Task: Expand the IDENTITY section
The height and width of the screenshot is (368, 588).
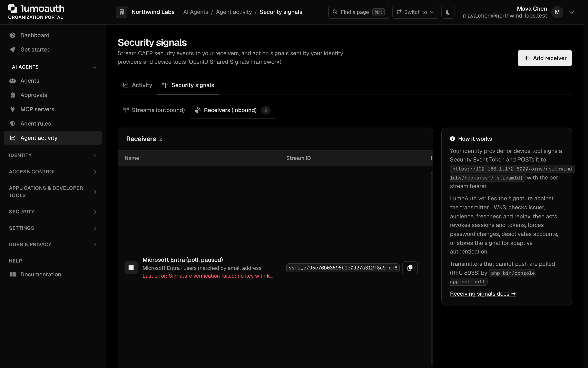Action: [x=53, y=156]
